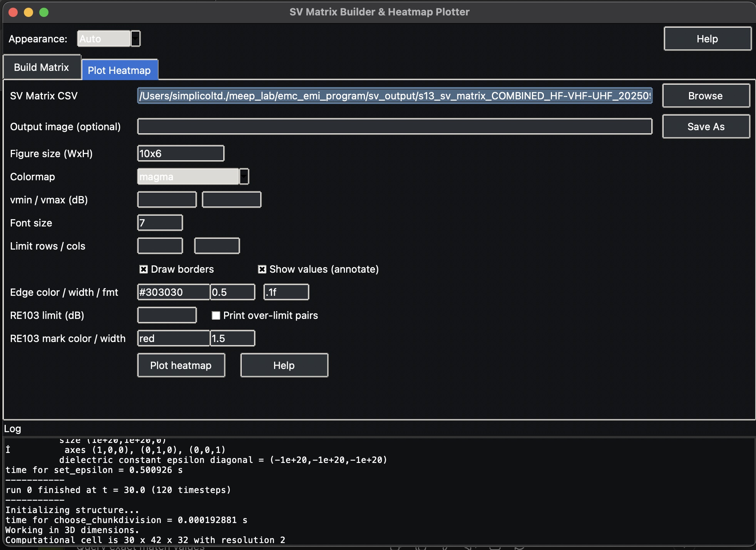
Task: Enable Print over-limit pairs checkbox
Action: (x=216, y=315)
